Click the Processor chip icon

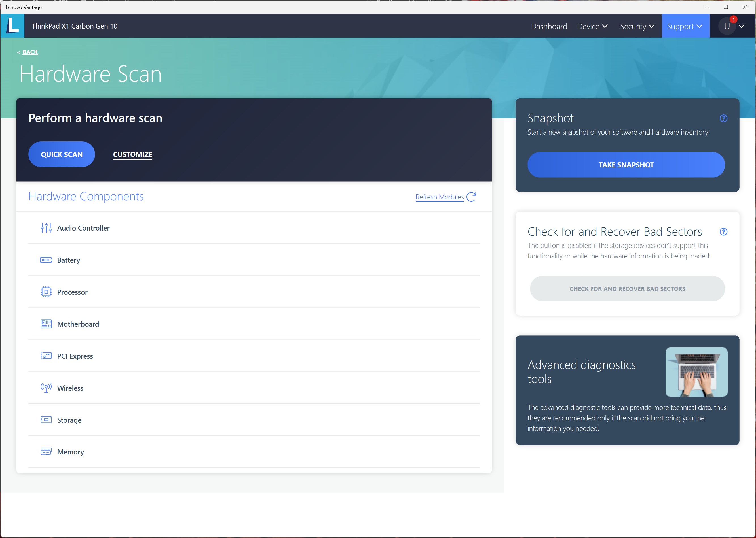[46, 292]
